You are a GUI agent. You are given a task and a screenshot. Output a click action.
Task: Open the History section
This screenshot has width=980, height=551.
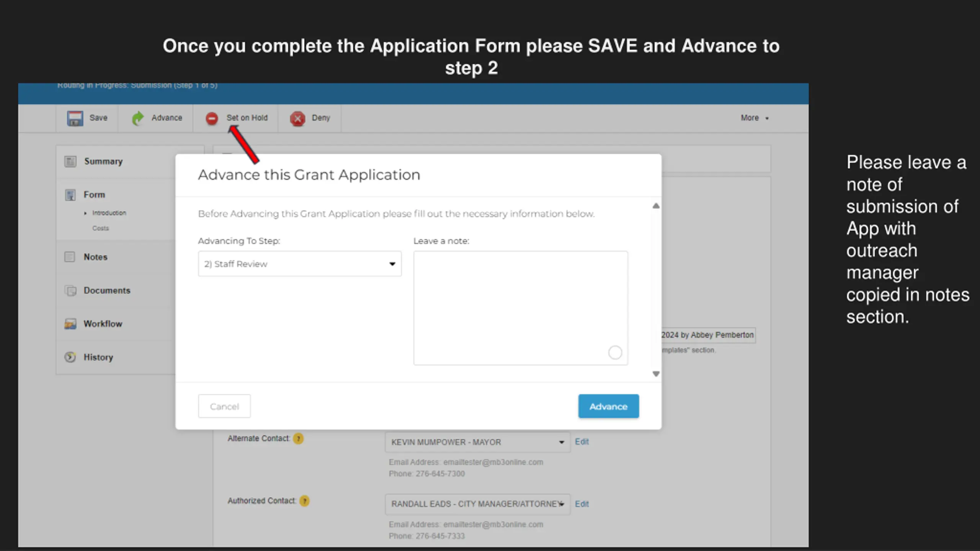click(x=98, y=357)
